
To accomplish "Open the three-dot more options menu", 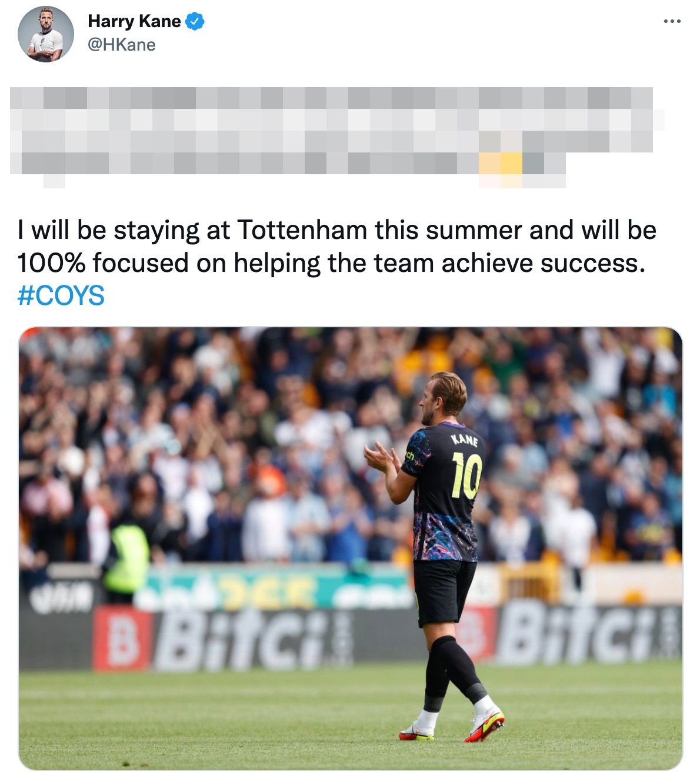I will (x=672, y=22).
